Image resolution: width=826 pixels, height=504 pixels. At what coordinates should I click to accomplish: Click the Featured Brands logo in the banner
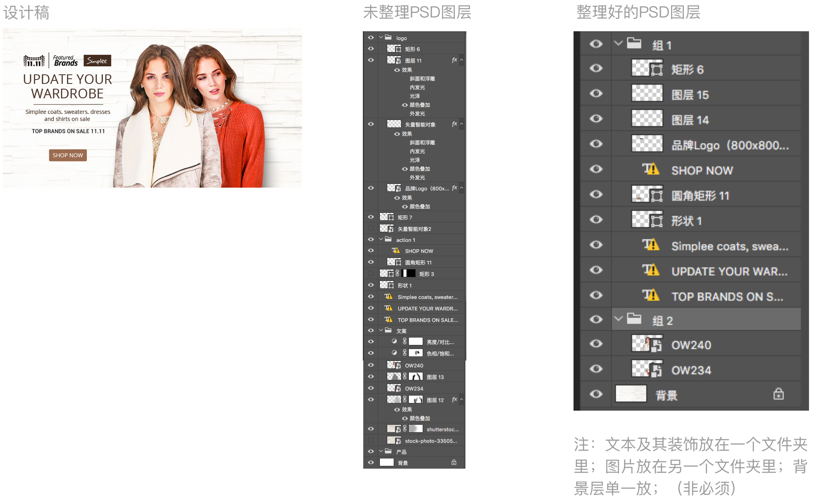tap(65, 61)
